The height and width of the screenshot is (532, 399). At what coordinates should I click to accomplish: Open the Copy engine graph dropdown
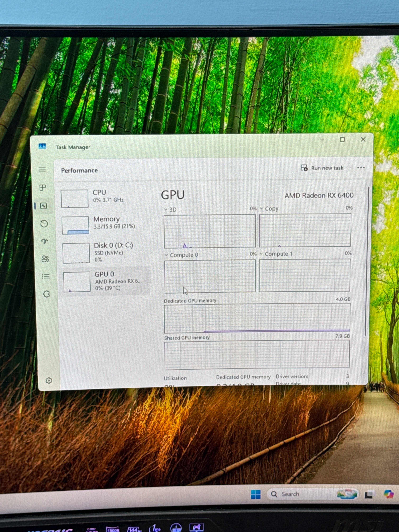pos(261,208)
